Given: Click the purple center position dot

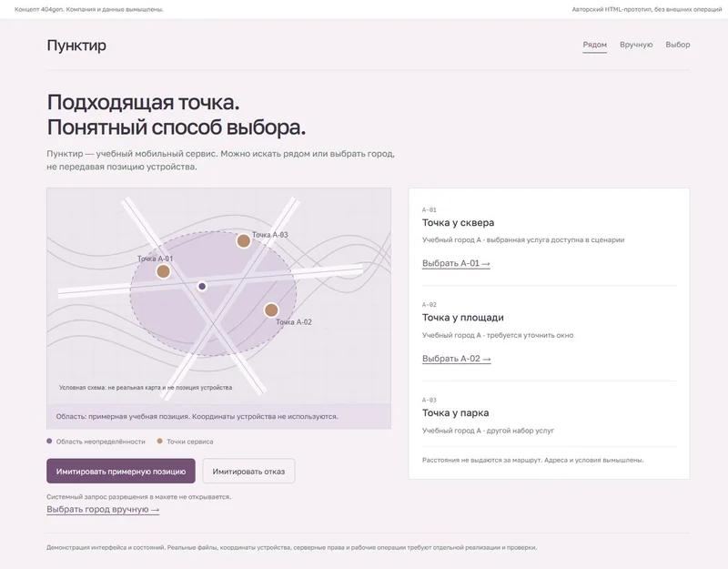Looking at the screenshot, I should pos(202,286).
